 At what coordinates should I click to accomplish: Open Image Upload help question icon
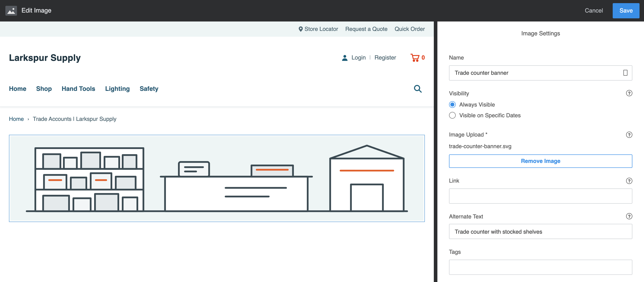point(629,135)
